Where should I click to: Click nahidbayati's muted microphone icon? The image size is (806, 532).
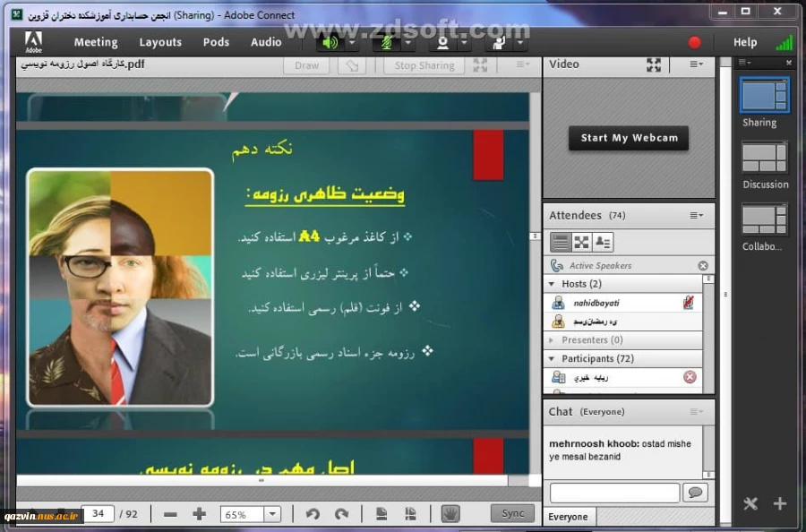(x=689, y=303)
